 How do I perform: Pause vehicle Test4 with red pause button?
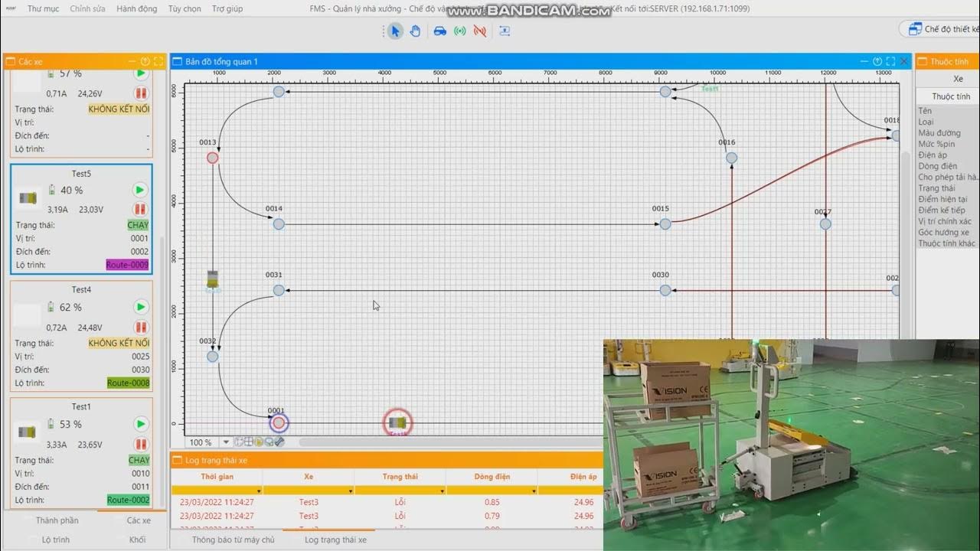coord(140,327)
